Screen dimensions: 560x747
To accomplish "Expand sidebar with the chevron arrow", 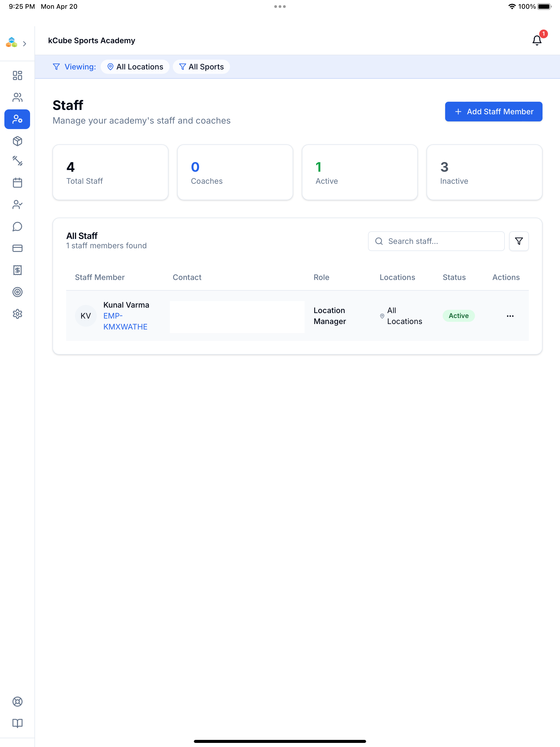I will click(x=25, y=43).
